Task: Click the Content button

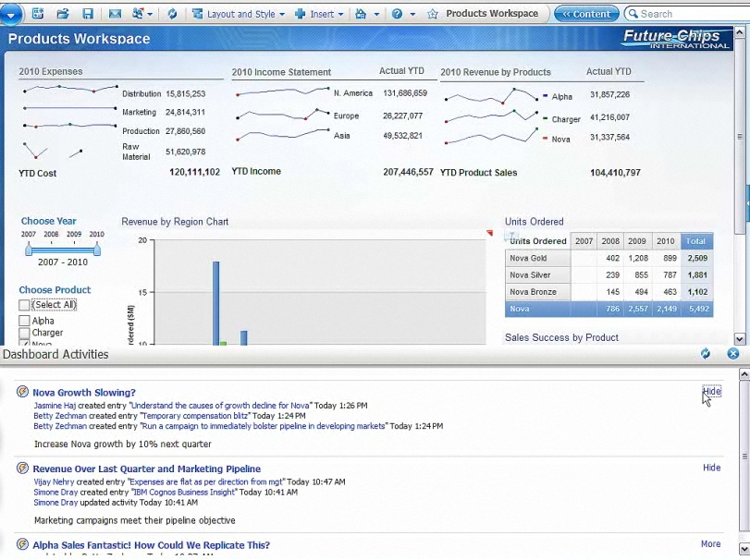Action: point(586,14)
